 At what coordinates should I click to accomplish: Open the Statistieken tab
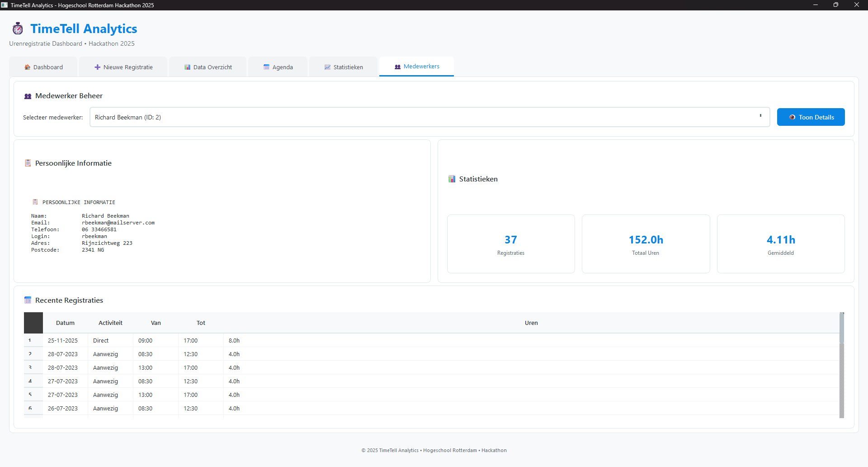343,67
